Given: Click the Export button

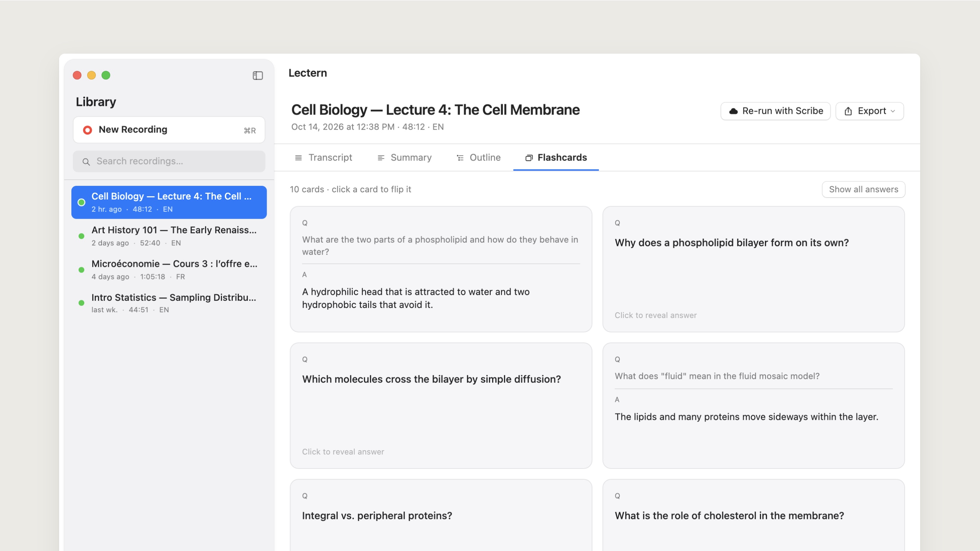Looking at the screenshot, I should click(869, 111).
